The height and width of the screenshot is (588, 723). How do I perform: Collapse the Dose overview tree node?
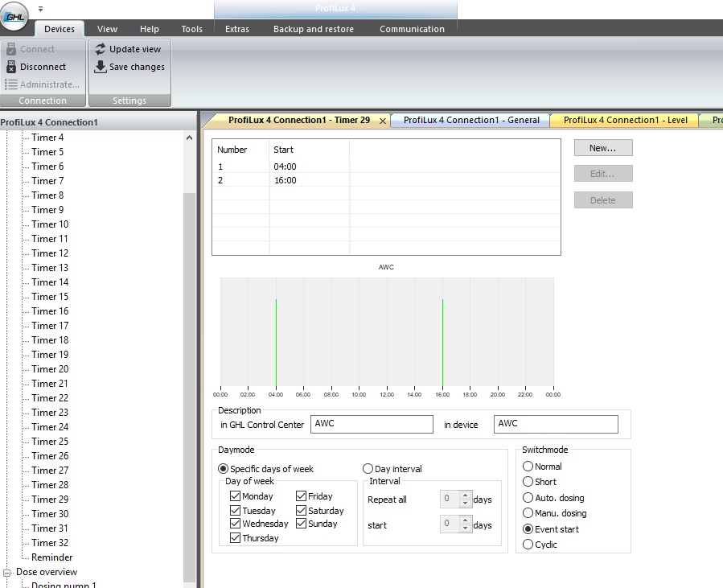coord(7,573)
